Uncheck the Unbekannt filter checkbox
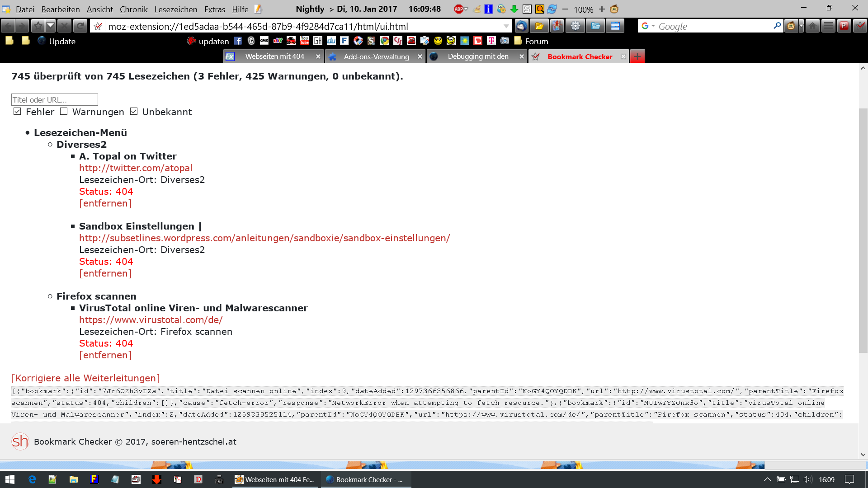 click(134, 112)
